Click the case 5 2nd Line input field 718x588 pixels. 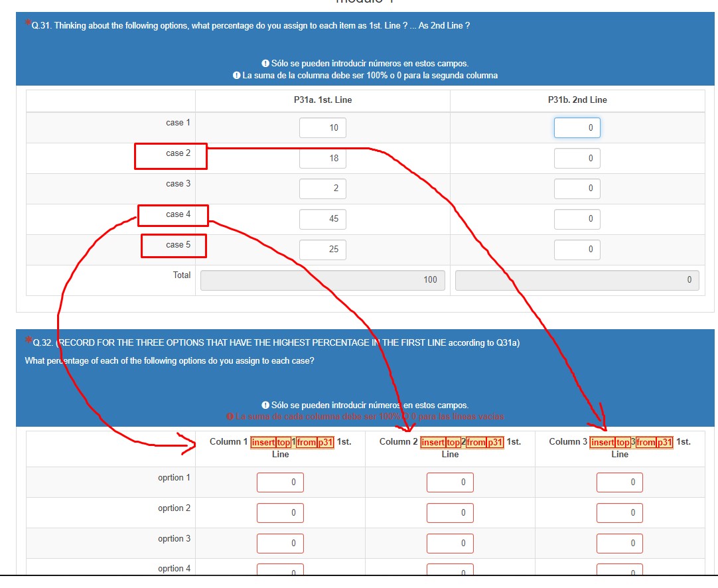coord(577,250)
